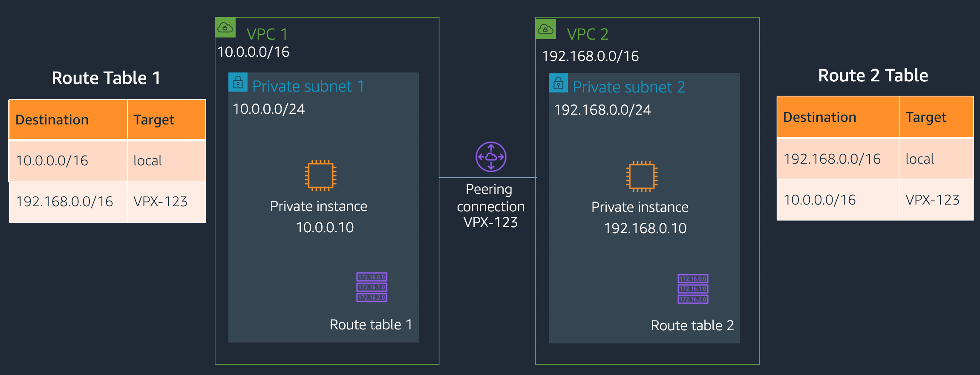
Task: Click the VPC 1 cloud icon
Action: click(x=225, y=28)
